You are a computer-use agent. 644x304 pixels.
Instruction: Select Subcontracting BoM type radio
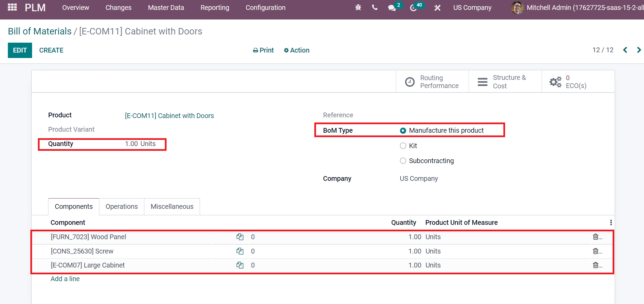pyautogui.click(x=403, y=161)
